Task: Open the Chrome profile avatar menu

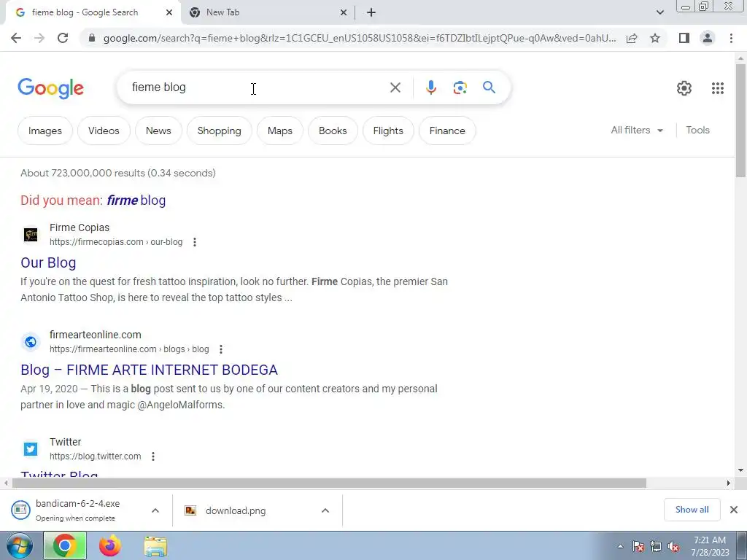Action: point(708,38)
